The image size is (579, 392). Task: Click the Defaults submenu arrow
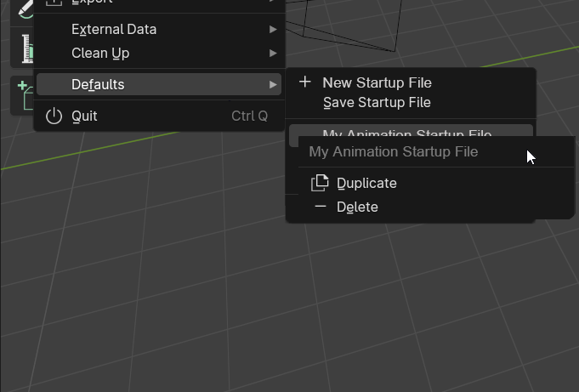tap(273, 84)
